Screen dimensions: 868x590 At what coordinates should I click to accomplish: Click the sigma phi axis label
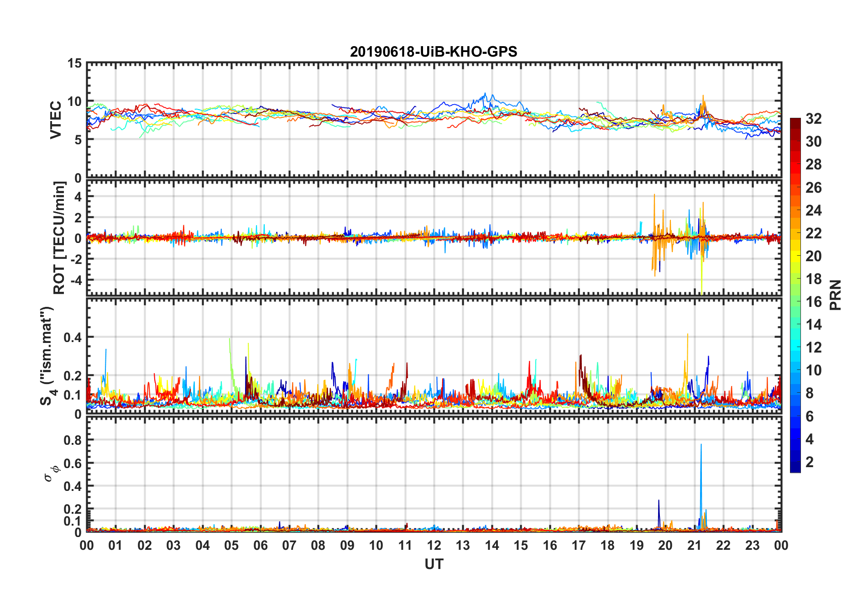[52, 473]
